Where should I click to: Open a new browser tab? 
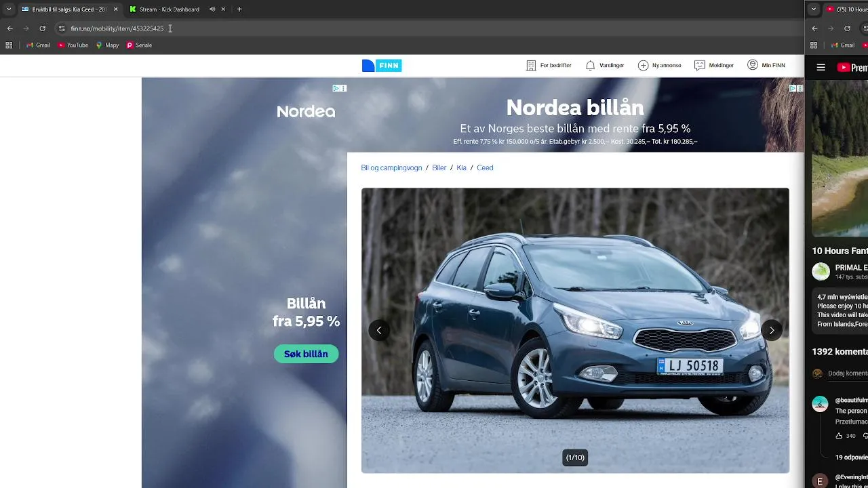point(239,9)
